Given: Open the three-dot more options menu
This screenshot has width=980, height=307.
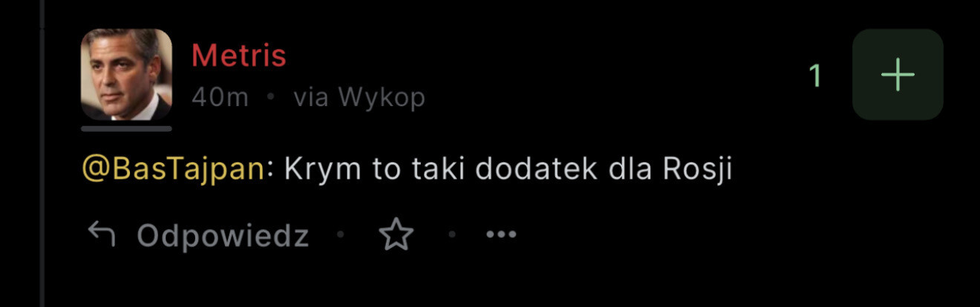Looking at the screenshot, I should pyautogui.click(x=501, y=236).
